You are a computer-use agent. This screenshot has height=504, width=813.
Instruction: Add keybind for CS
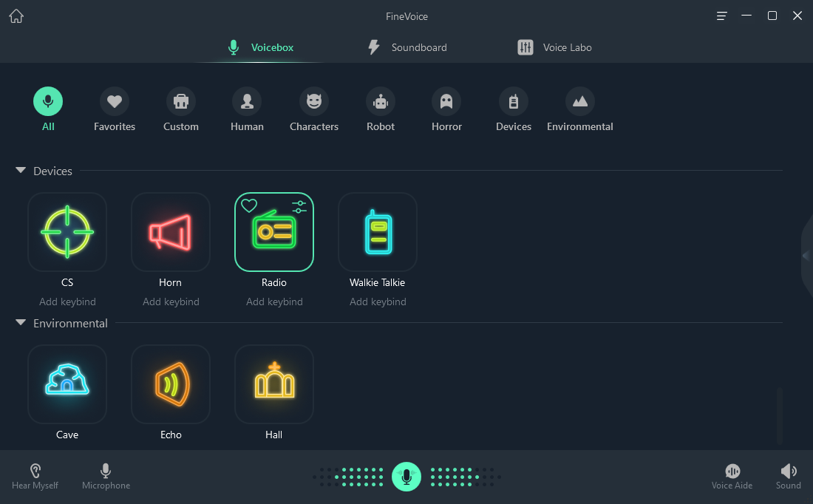click(x=67, y=302)
